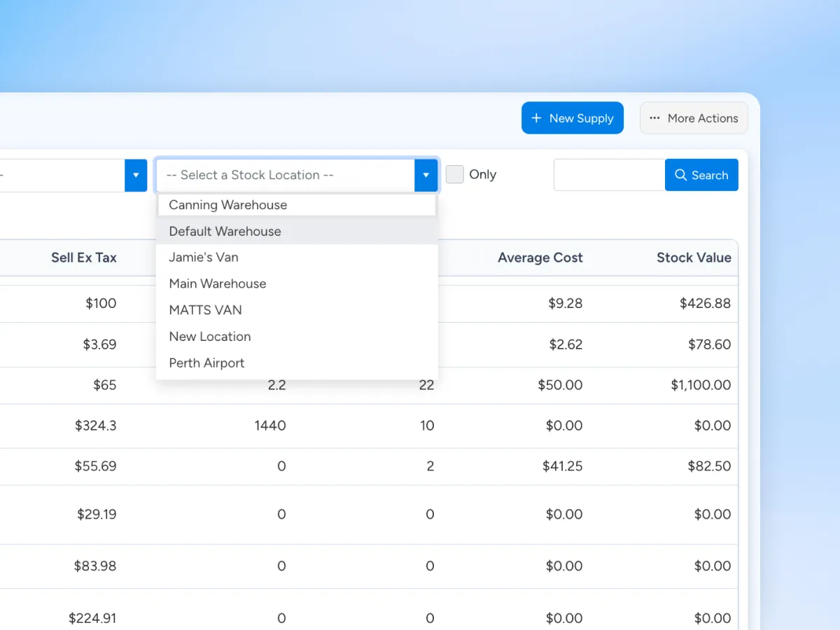Click the New Supply button

[572, 118]
